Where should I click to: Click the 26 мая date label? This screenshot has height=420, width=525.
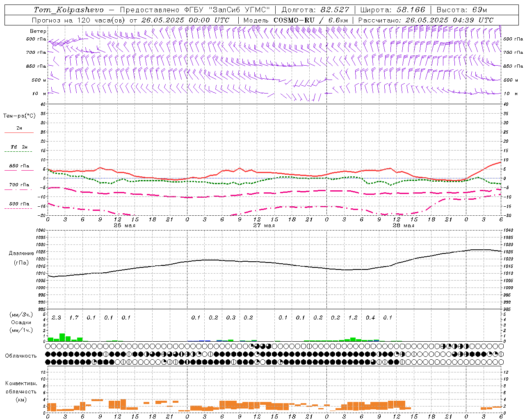[x=124, y=226]
